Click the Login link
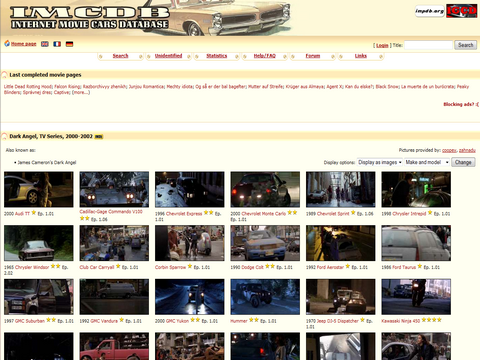This screenshot has height=360, width=480. [x=382, y=45]
